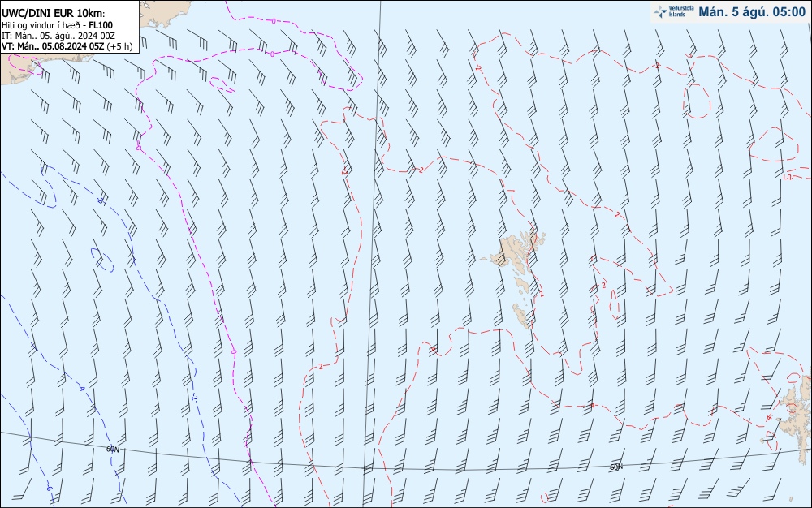Click 'Hiti og vindur í hæð - FL100' line
This screenshot has width=812, height=508.
pos(57,25)
